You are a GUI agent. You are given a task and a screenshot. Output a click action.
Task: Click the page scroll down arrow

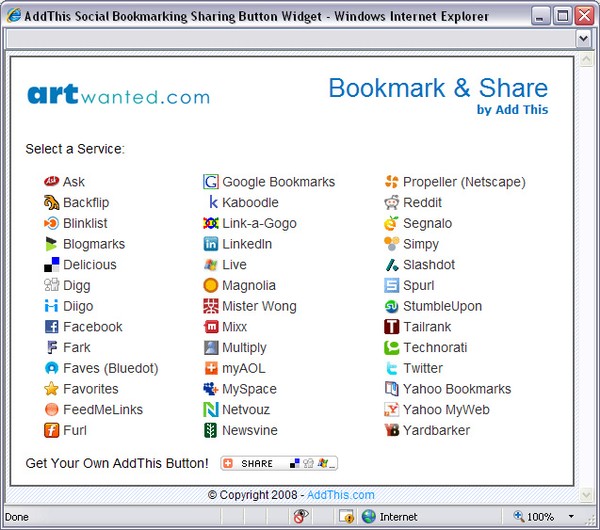coord(586,495)
